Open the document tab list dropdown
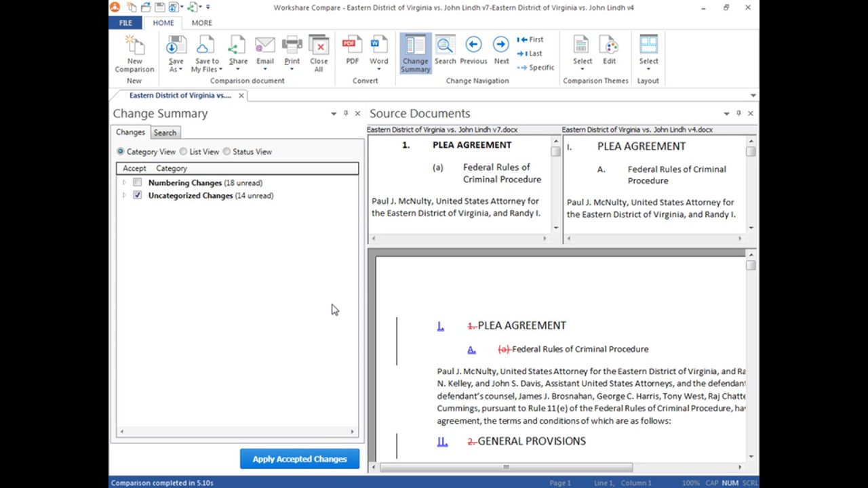The width and height of the screenshot is (868, 488). tap(753, 96)
